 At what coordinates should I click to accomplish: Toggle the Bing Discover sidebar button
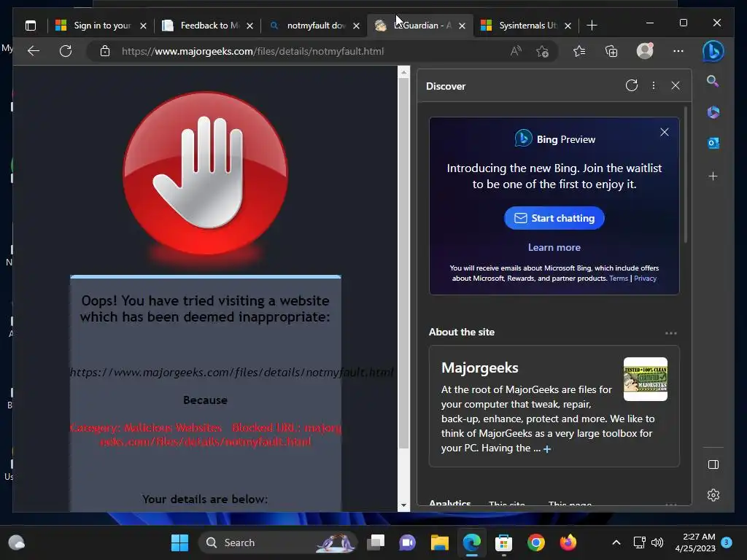pos(713,51)
